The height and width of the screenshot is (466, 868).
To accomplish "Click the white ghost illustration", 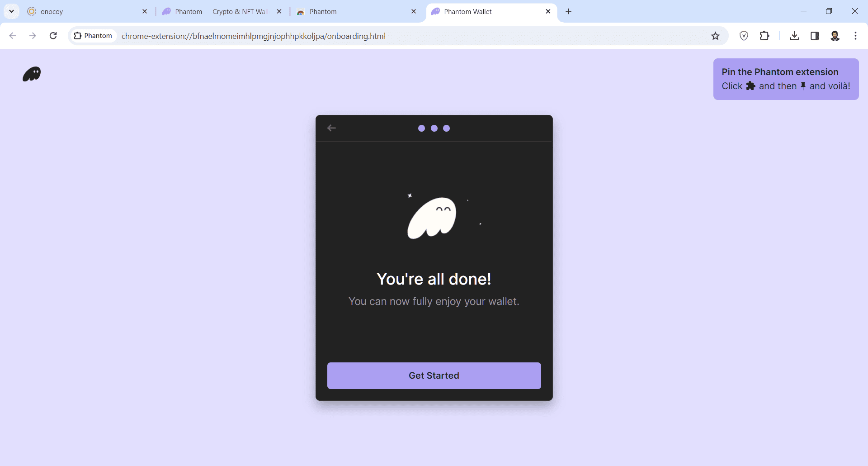I will [432, 218].
